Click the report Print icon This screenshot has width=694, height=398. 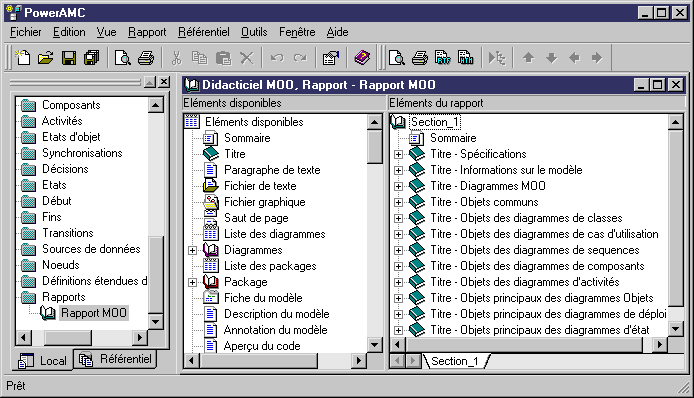(x=420, y=58)
